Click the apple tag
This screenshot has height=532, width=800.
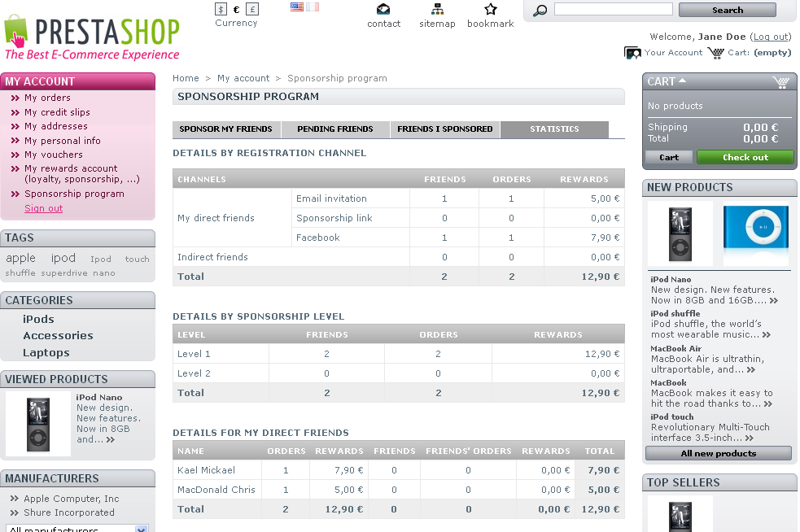21,258
